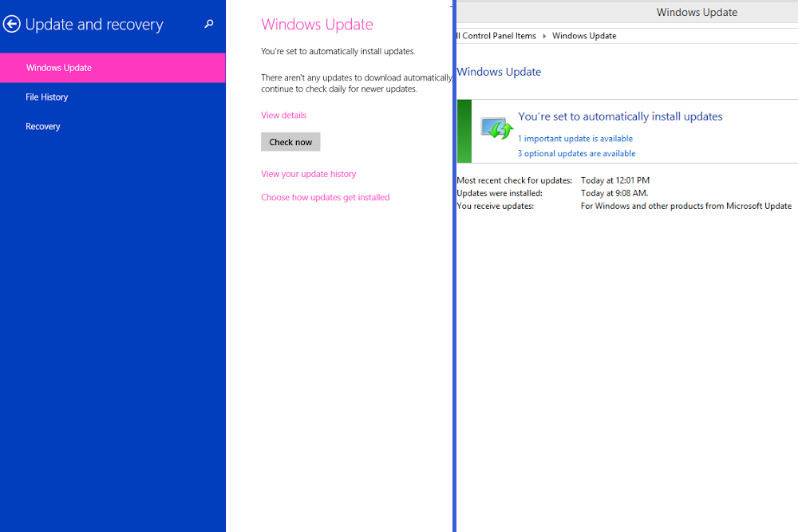Click Most recent check for updates label
Image resolution: width=798 pixels, height=532 pixels.
pyautogui.click(x=515, y=180)
